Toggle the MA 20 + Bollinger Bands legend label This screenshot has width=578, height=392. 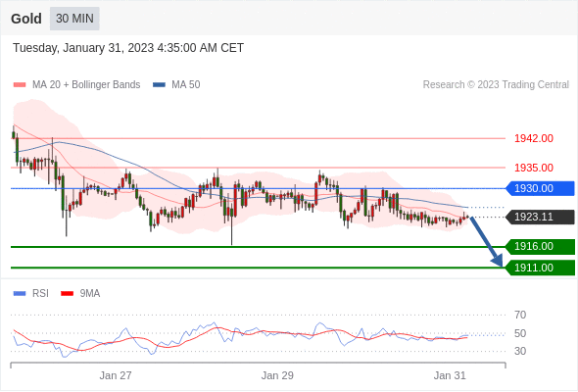pos(86,85)
